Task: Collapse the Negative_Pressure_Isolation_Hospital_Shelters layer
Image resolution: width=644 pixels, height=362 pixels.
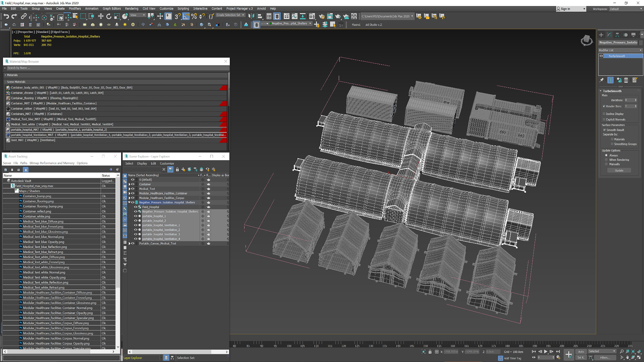Action: coord(129,202)
